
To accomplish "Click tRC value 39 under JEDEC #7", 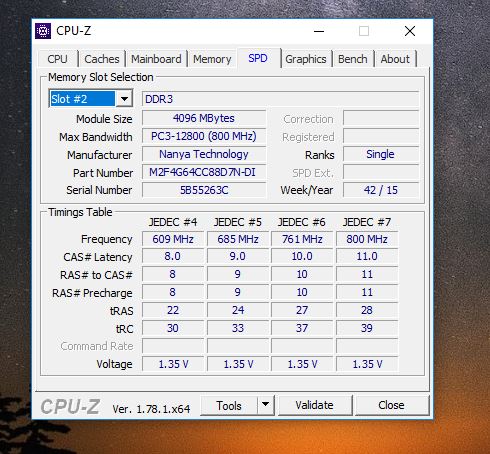I will [x=367, y=328].
